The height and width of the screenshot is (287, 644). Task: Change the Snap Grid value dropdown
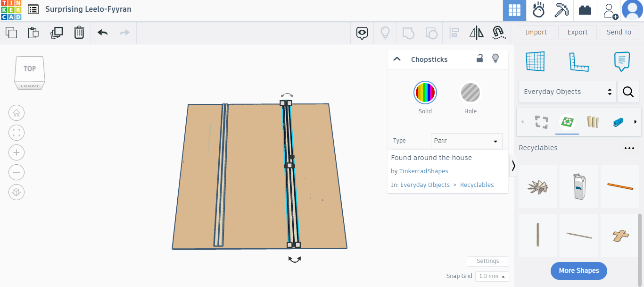coord(492,276)
